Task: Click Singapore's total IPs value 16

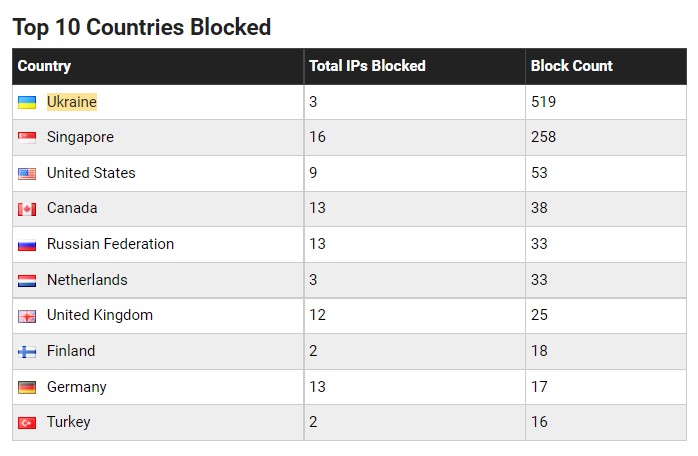Action: pyautogui.click(x=317, y=138)
